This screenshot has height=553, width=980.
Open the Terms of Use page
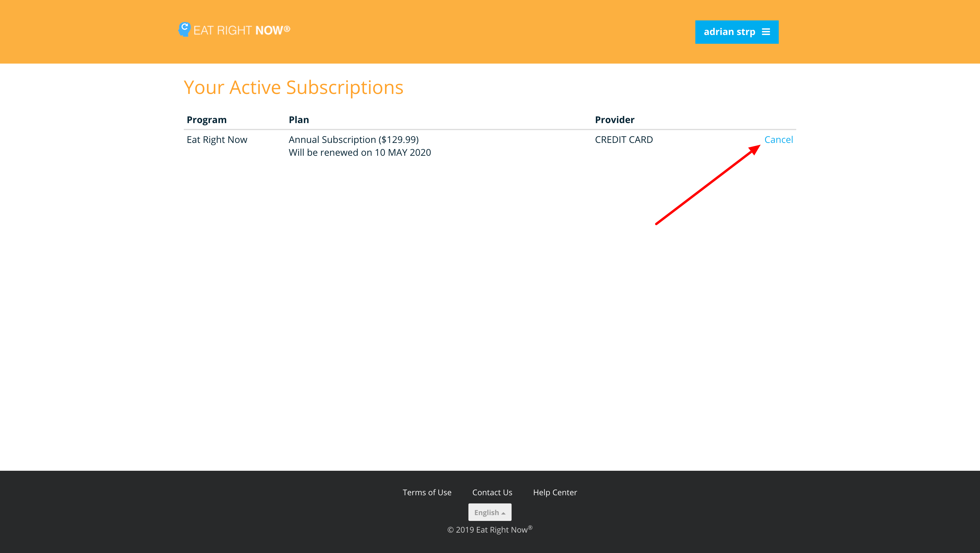[x=427, y=492]
